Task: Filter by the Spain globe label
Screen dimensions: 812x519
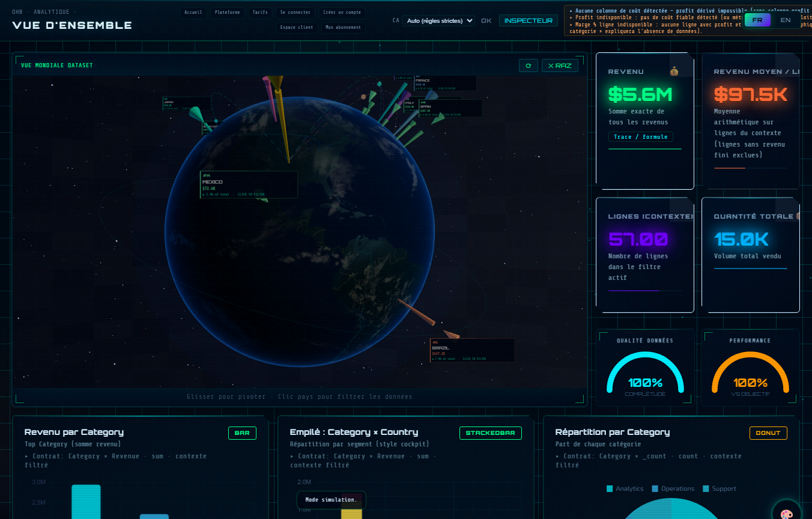Action: click(450, 108)
